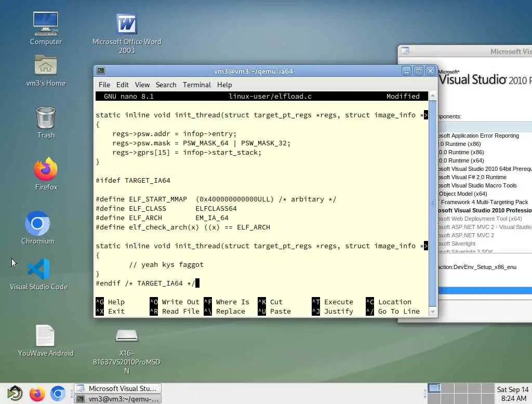
Task: Click the 'regs->psw.addr = infop->entry;' line
Action: click(x=175, y=133)
